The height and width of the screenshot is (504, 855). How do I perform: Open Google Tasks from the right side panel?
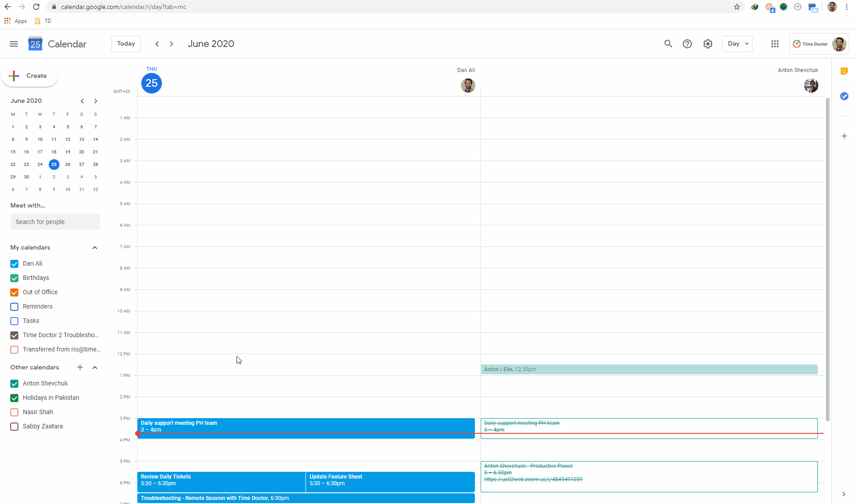(845, 96)
